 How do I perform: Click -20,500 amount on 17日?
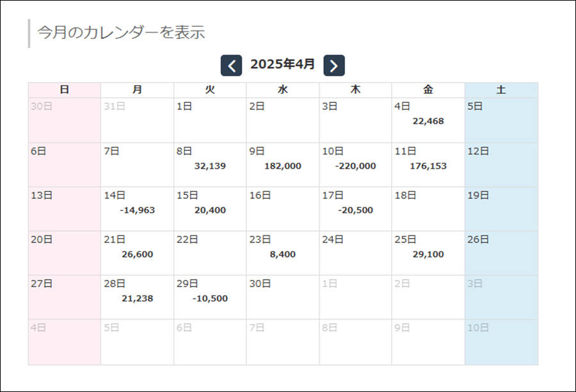[355, 210]
